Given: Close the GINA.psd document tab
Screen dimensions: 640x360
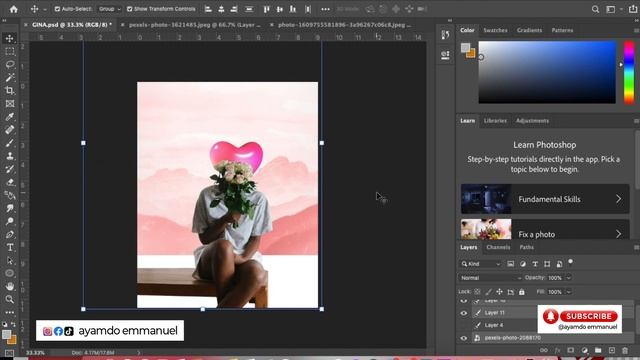Looking at the screenshot, I should pos(26,25).
